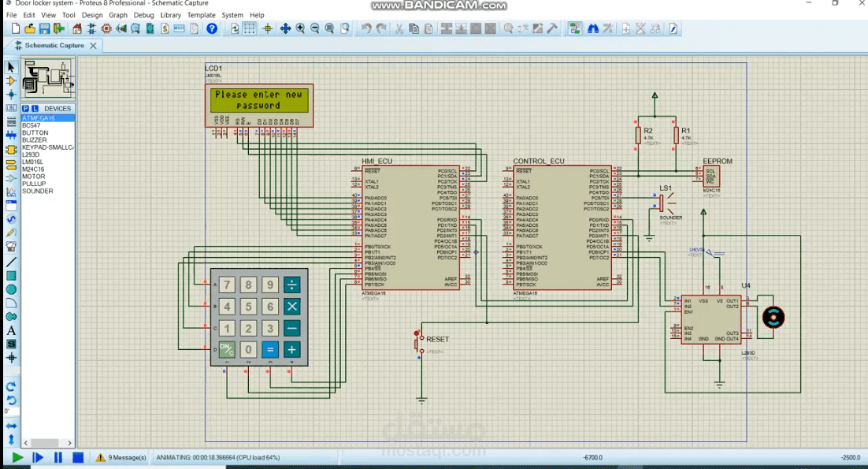Open the PCB Layout chip icon
The image size is (868, 469).
106,29
